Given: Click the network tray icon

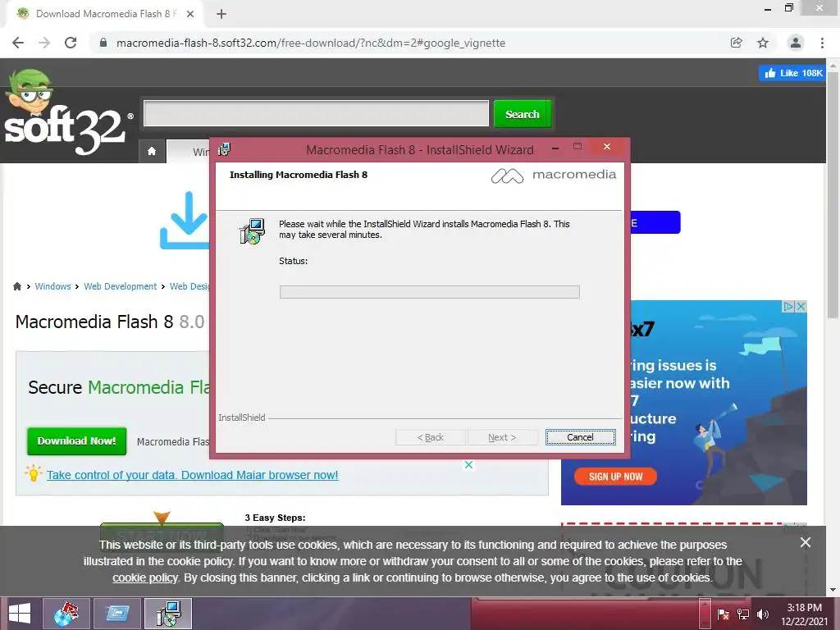Looking at the screenshot, I should coord(743,614).
